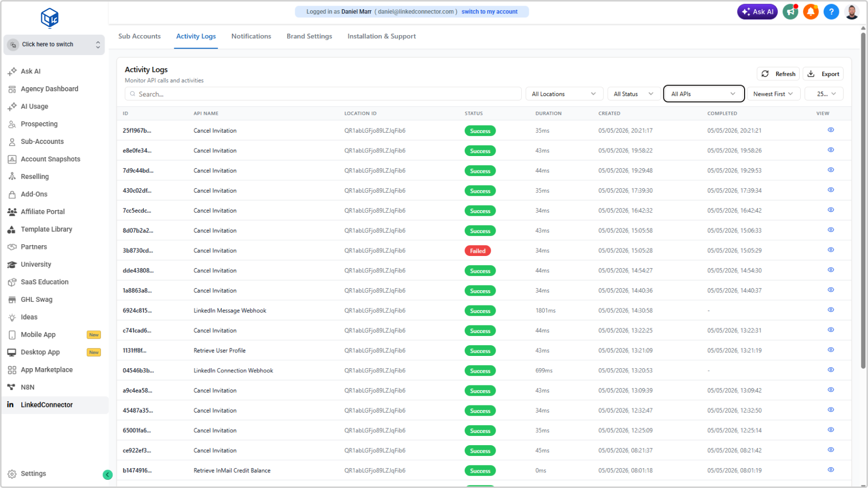Image resolution: width=868 pixels, height=488 pixels.
Task: Open Newest First sort dropdown
Action: [x=773, y=94]
